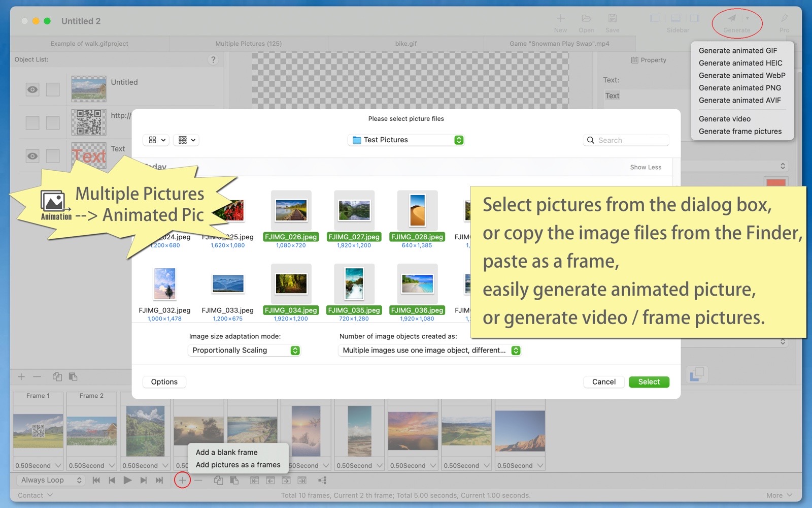
Task: Click the Pro toolbar icon
Action: pos(784,19)
